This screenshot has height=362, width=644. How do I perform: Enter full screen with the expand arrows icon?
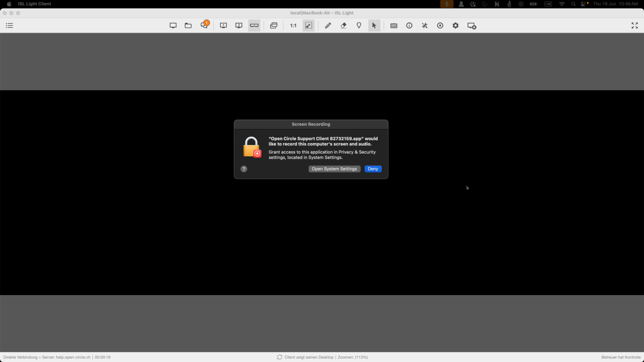634,25
